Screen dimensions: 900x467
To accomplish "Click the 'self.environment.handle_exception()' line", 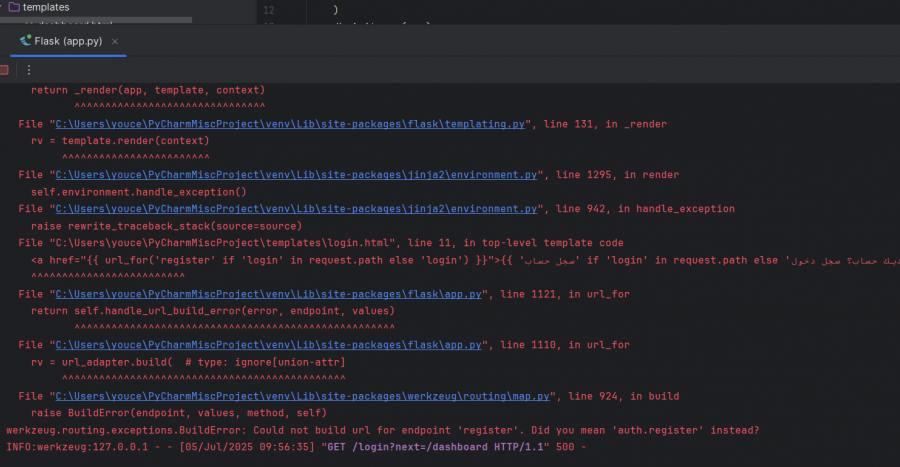I will [x=138, y=192].
